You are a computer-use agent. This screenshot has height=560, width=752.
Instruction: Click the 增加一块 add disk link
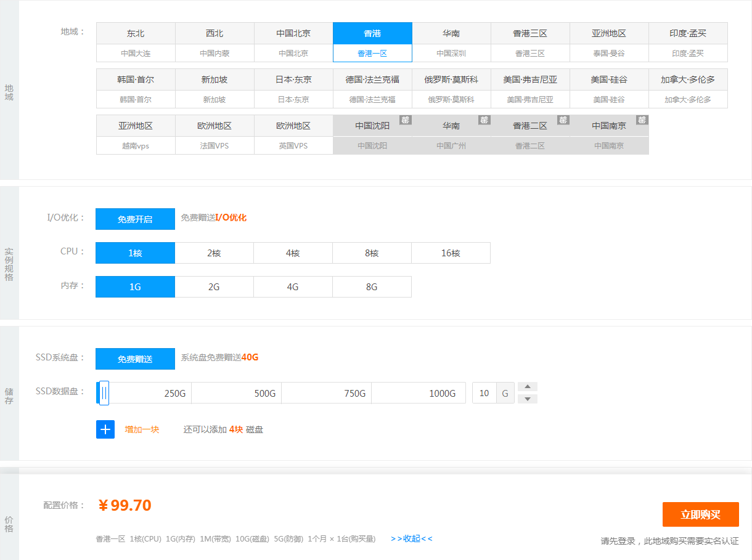click(142, 429)
